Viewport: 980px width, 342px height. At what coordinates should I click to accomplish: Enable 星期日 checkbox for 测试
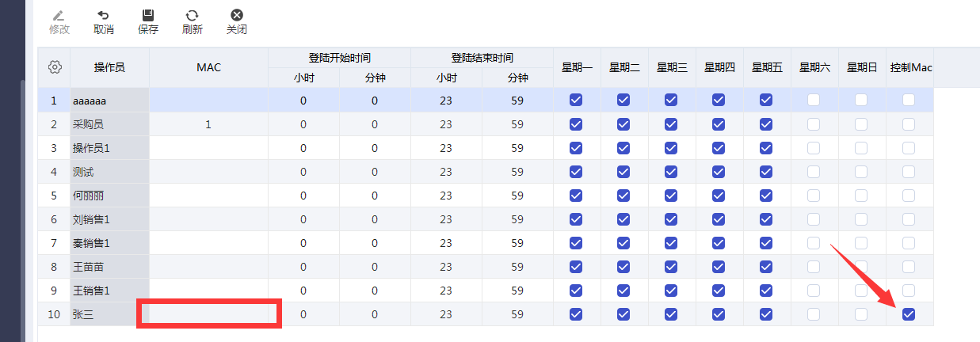tap(861, 172)
